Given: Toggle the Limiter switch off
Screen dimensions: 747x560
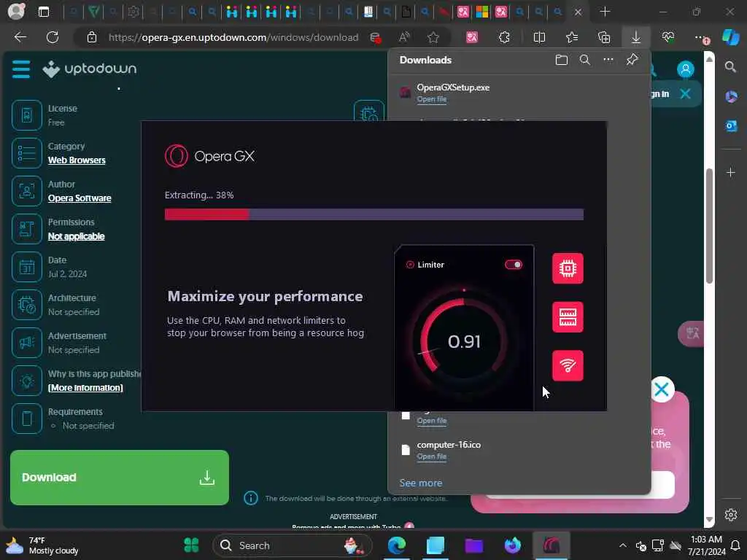Looking at the screenshot, I should point(514,265).
